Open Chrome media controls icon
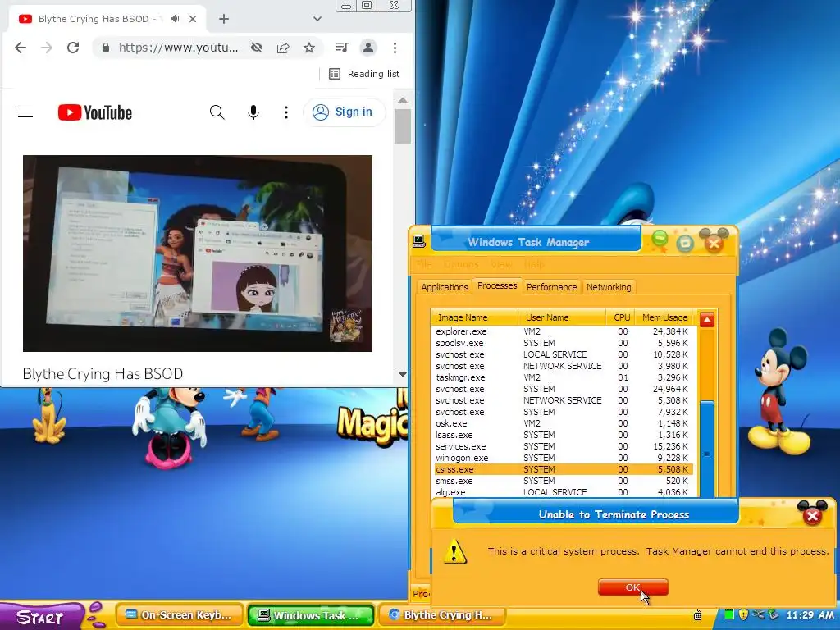The width and height of the screenshot is (840, 630). click(x=342, y=48)
